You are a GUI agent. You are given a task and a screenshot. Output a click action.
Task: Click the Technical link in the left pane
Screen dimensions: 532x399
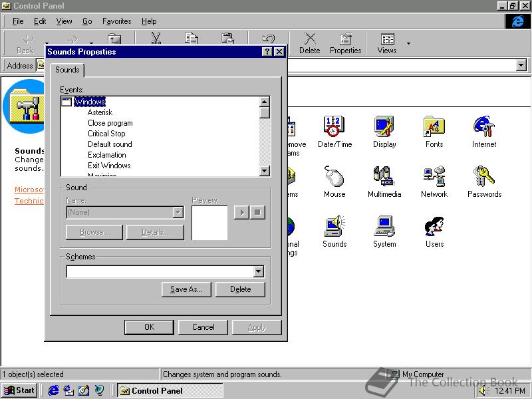29,201
